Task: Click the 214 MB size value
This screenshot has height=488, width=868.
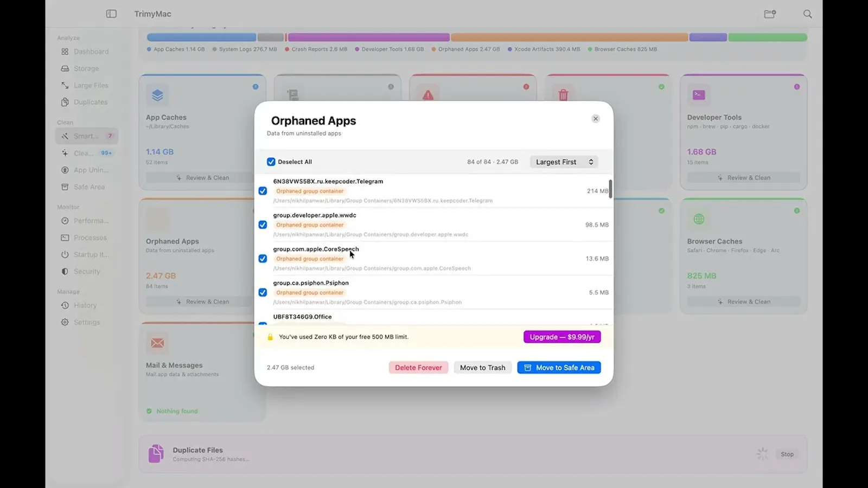Action: (x=598, y=191)
